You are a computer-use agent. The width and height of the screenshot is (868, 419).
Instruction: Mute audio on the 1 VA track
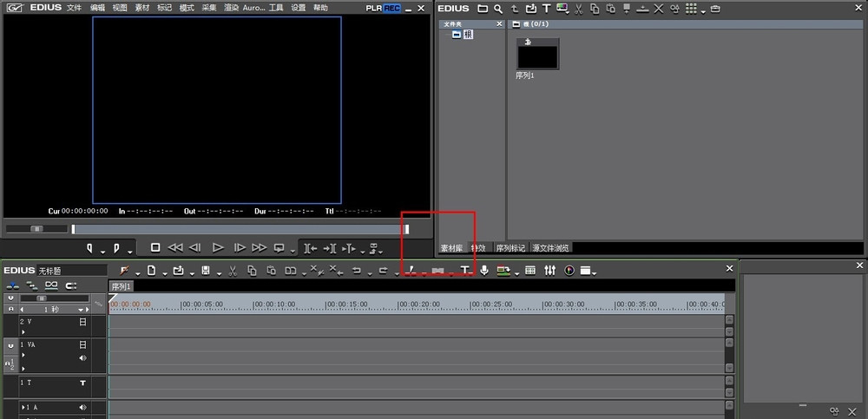(83, 357)
